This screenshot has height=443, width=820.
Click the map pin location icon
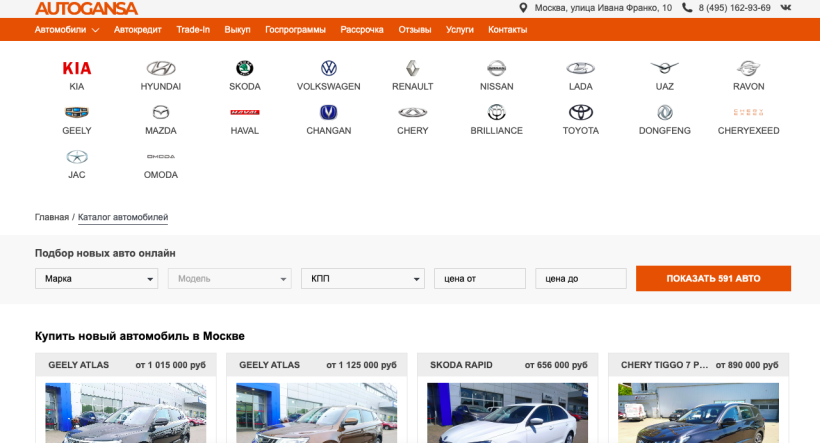(522, 8)
